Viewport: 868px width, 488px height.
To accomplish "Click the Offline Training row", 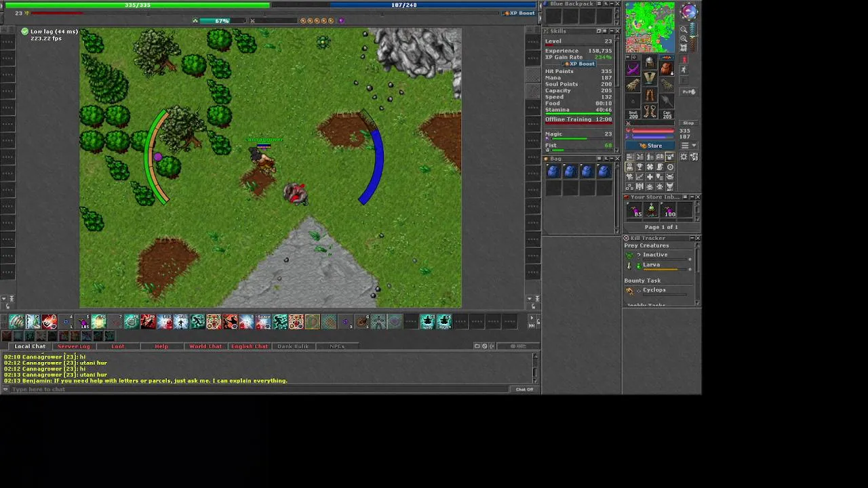I will (x=578, y=119).
